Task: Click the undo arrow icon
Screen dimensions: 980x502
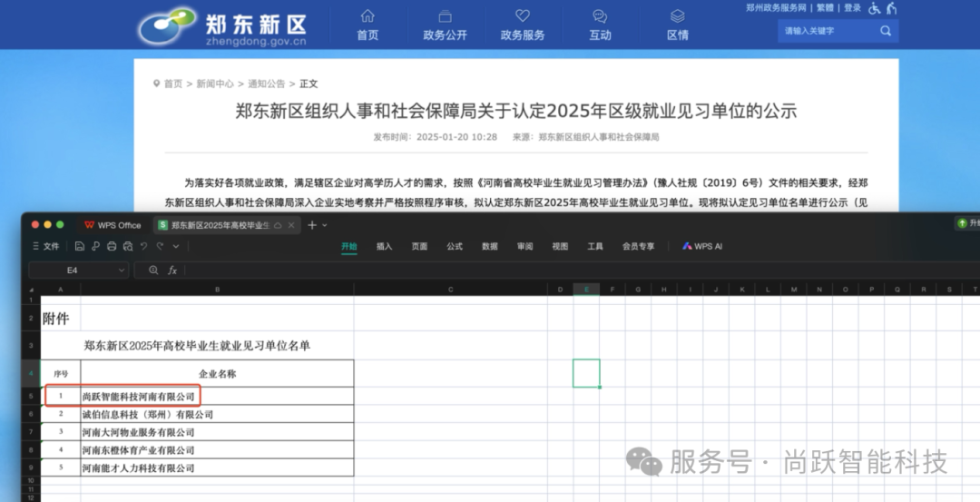Action: (x=144, y=246)
